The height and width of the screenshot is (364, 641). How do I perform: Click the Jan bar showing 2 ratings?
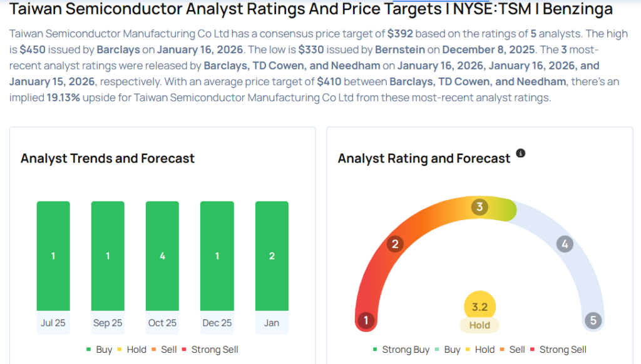pos(272,256)
